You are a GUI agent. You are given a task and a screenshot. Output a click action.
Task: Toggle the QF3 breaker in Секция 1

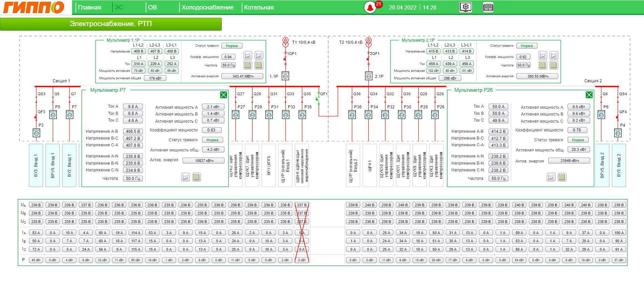pyautogui.click(x=36, y=117)
